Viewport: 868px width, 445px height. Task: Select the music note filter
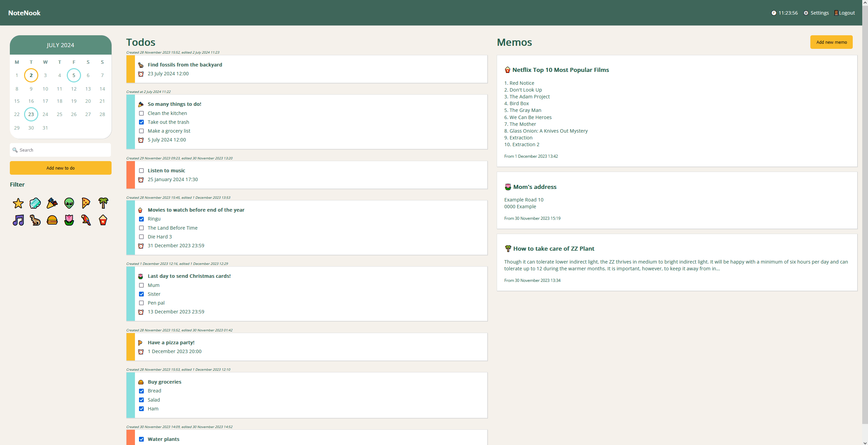[x=18, y=220]
